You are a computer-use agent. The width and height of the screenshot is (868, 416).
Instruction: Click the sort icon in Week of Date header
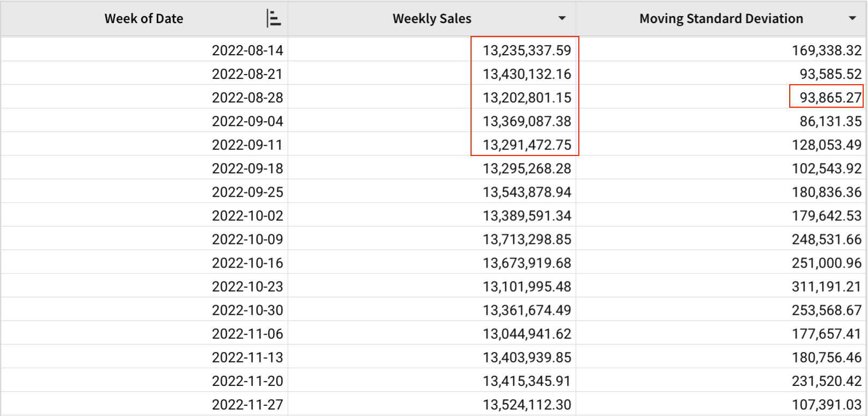click(274, 19)
